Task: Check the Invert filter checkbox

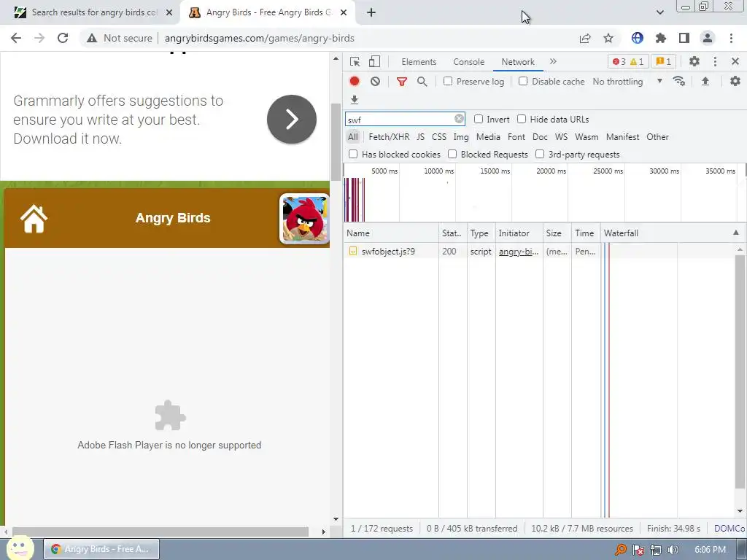Action: (479, 119)
